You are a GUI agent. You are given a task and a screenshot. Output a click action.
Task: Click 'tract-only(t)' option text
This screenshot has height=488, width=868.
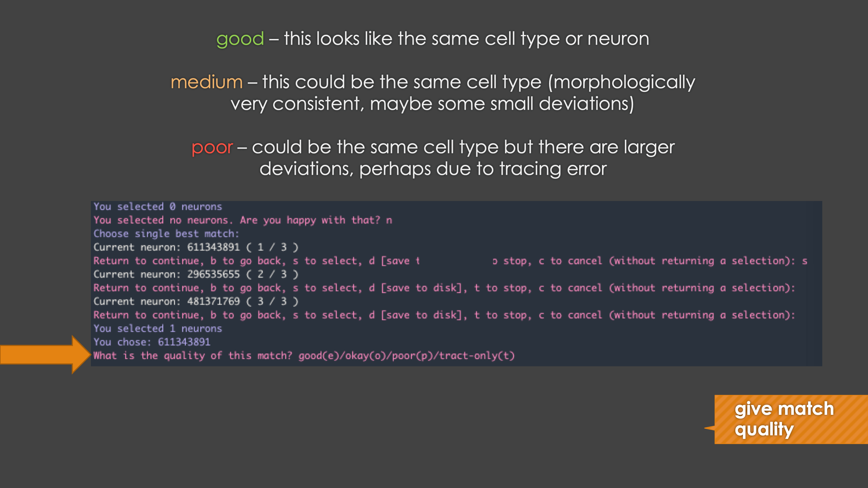477,356
